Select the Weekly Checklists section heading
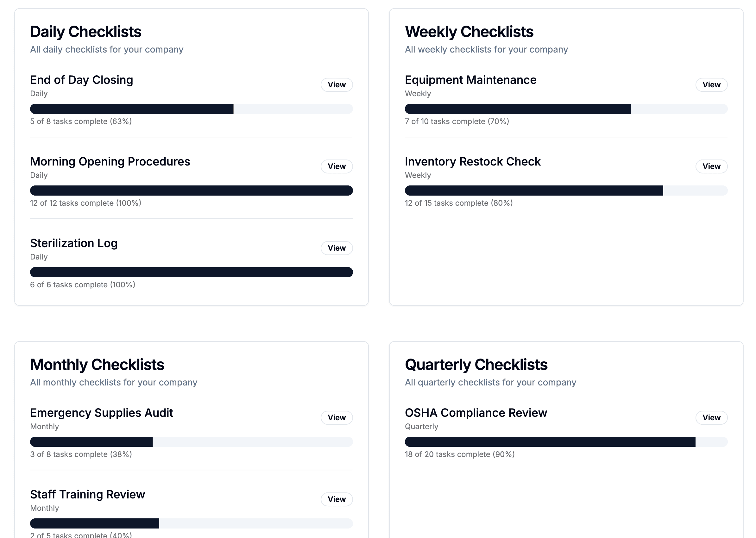The width and height of the screenshot is (756, 538). pyautogui.click(x=469, y=31)
